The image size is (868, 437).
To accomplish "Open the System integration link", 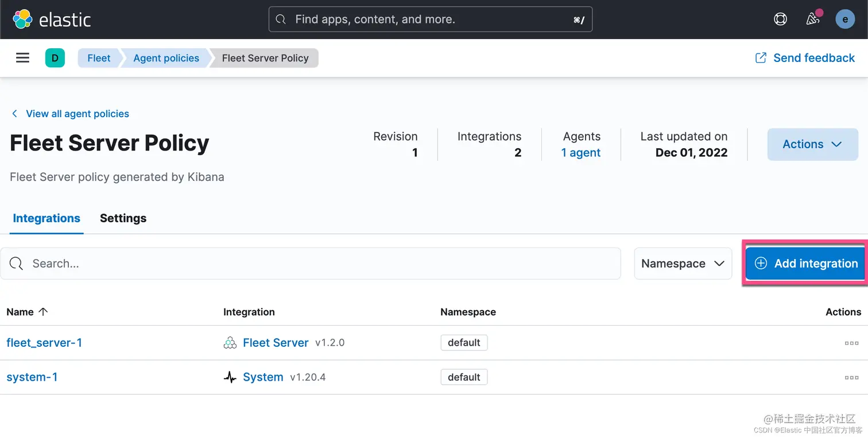I will point(263,377).
